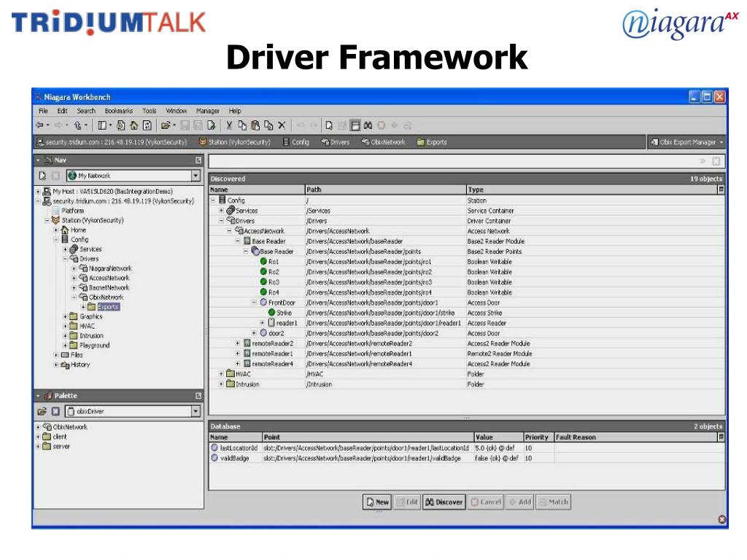This screenshot has height=560, width=747.
Task: Click the New document toolbar icon
Action: pos(329,125)
